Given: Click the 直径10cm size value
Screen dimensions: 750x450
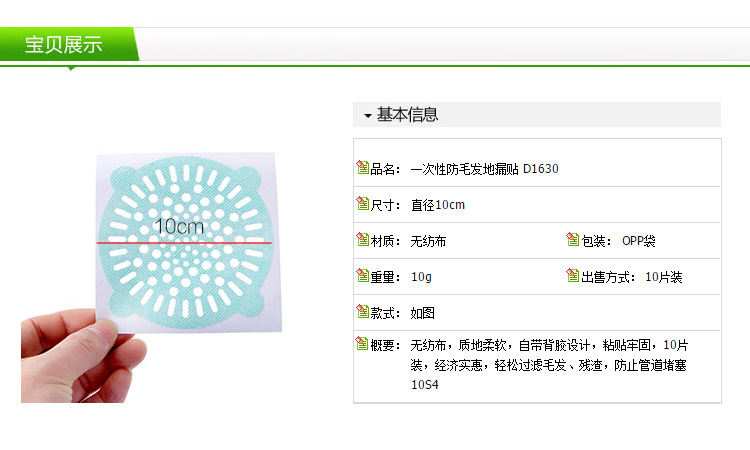Looking at the screenshot, I should pos(438,205).
